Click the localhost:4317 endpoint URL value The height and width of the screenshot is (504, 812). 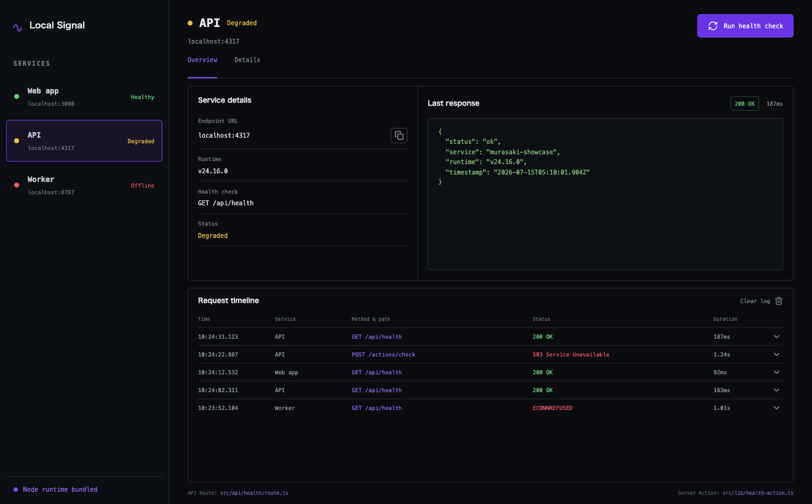point(224,135)
